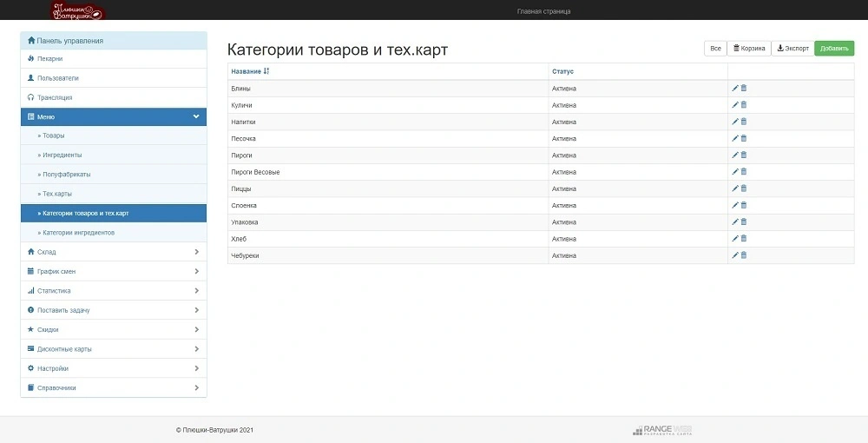Delete the Куличи category trash icon
Image resolution: width=868 pixels, height=443 pixels.
coord(744,104)
